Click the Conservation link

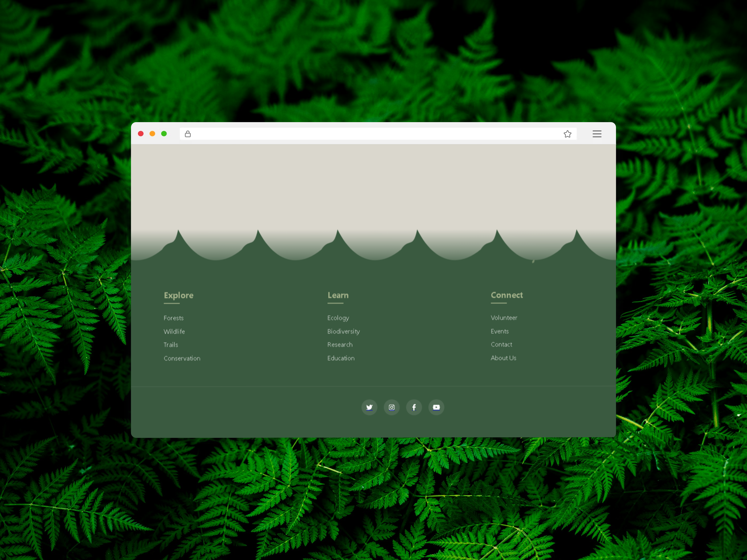(x=182, y=358)
